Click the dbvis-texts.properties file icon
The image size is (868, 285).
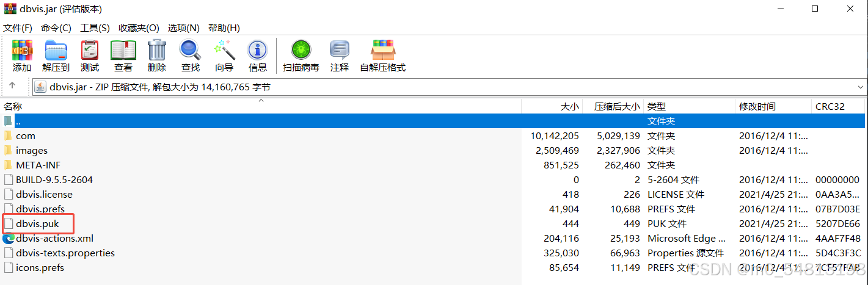coord(8,253)
